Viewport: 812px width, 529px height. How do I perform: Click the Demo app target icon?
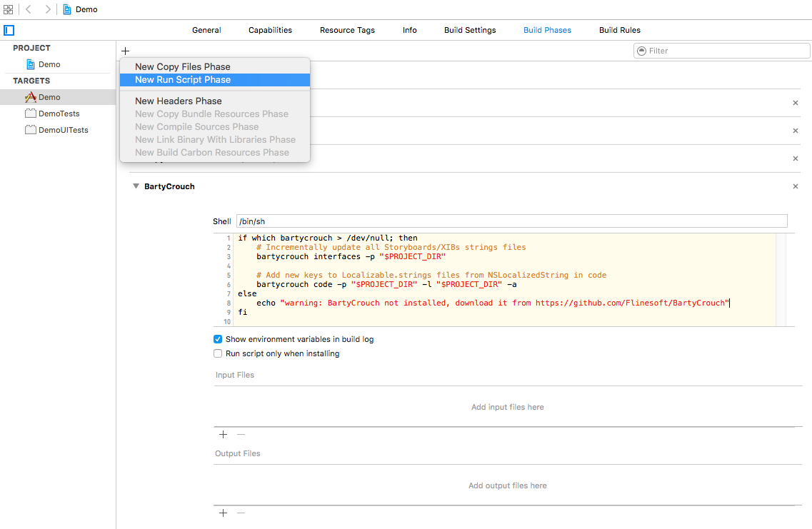tap(31, 97)
